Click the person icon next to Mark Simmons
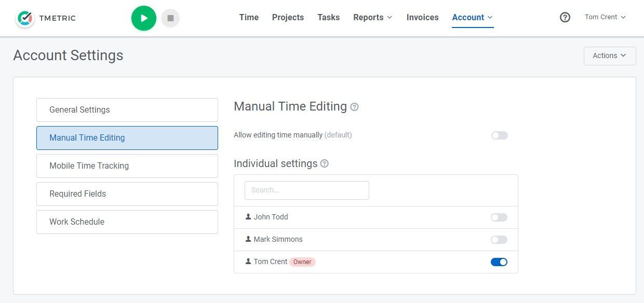Image resolution: width=644 pixels, height=303 pixels. click(x=248, y=239)
